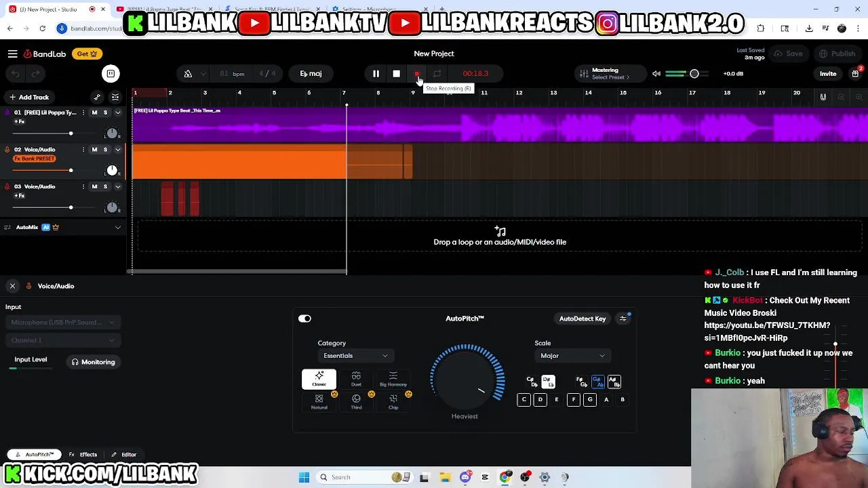Toggle headphone Monitoring
The width and height of the screenshot is (868, 488).
(x=93, y=362)
